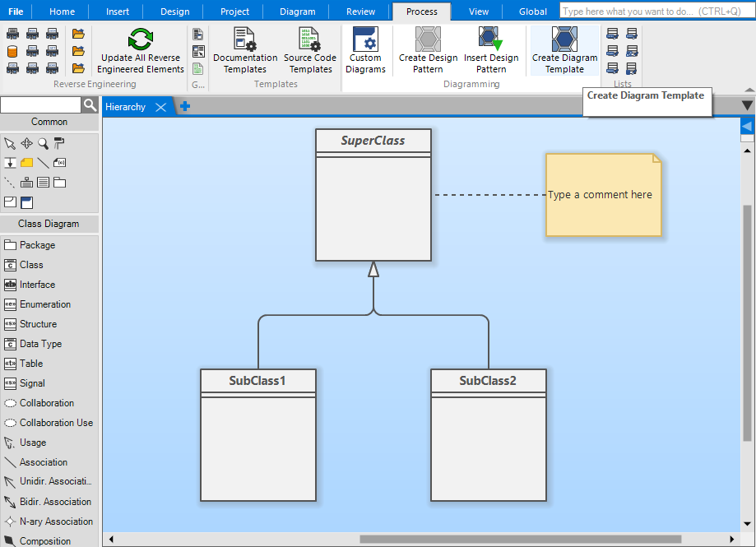
Task: Open Documentation Templates
Action: (245, 51)
